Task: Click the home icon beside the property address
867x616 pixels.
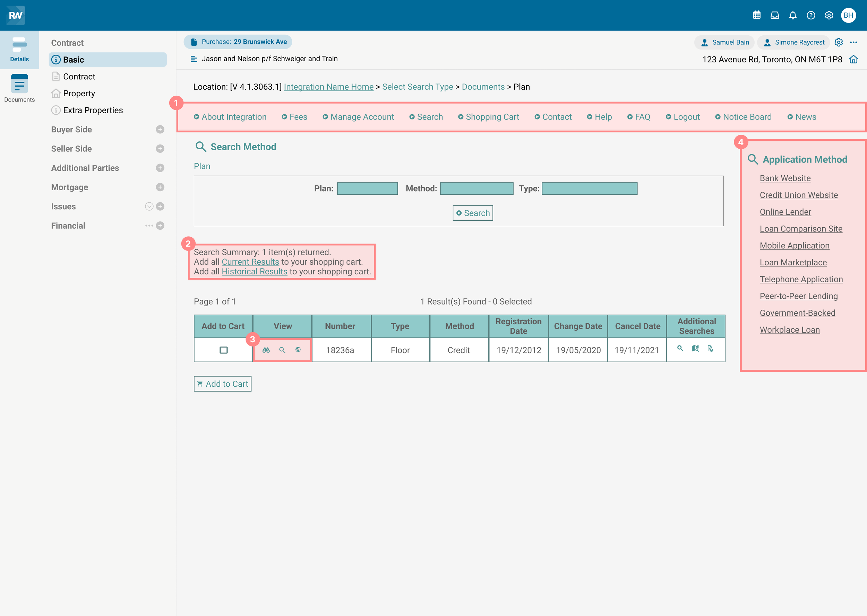Action: coord(853,60)
